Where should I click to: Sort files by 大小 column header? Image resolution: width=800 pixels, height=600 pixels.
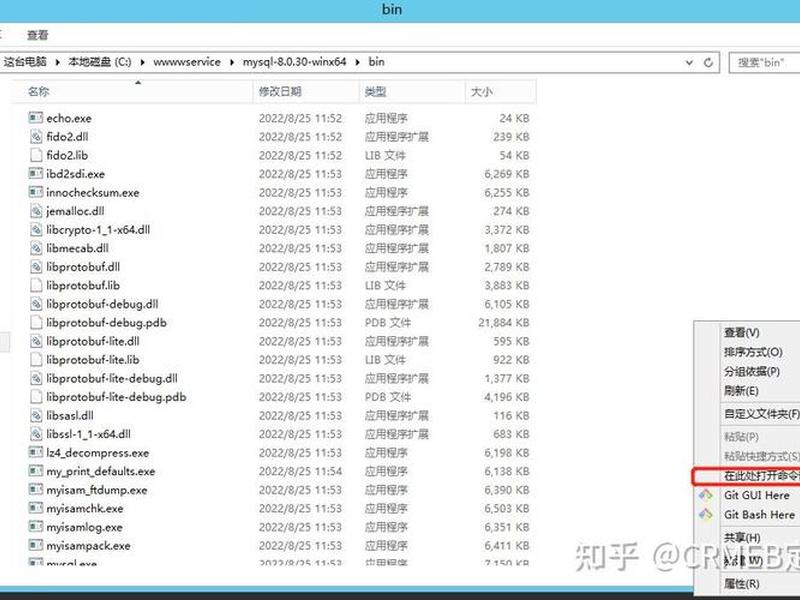coord(501,92)
